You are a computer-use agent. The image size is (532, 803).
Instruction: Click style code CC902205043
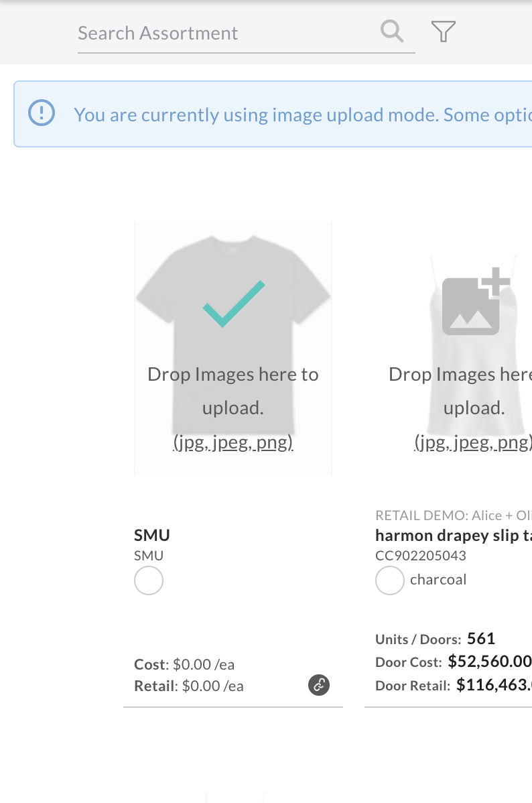pyautogui.click(x=421, y=556)
